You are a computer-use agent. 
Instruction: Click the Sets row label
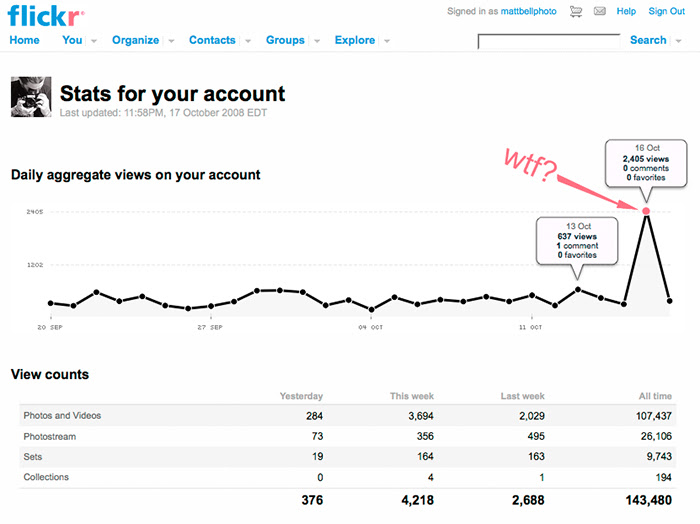33,457
